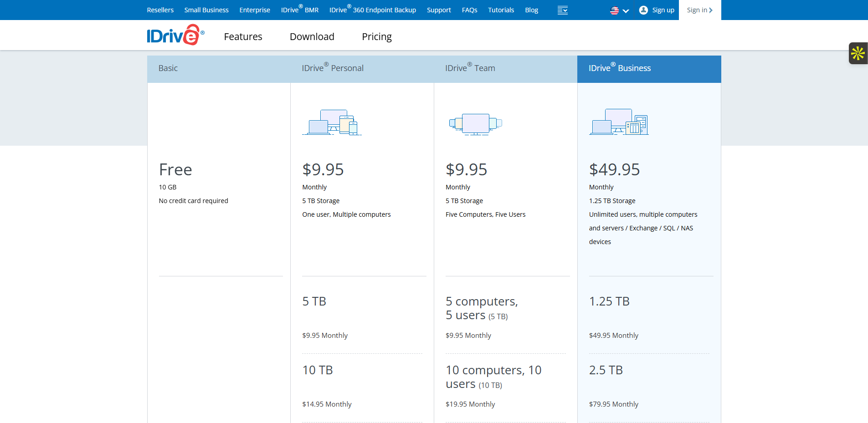
Task: Open the Features menu
Action: click(x=243, y=36)
